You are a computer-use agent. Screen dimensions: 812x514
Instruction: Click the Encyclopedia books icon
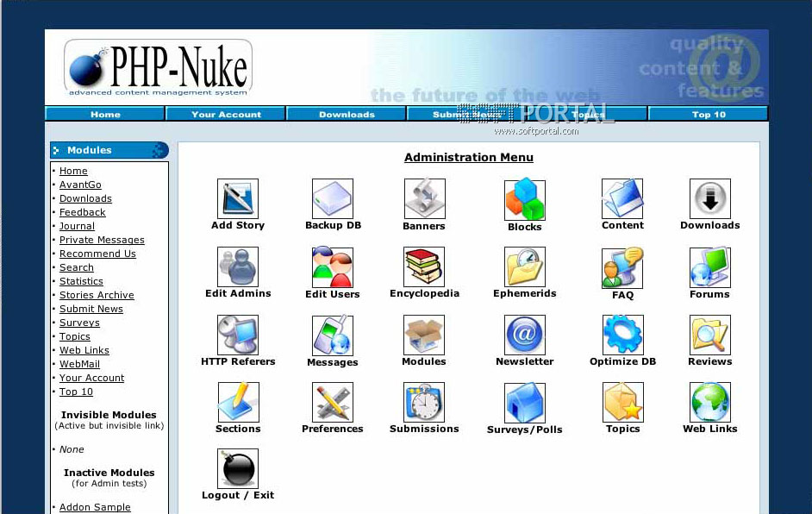[424, 266]
